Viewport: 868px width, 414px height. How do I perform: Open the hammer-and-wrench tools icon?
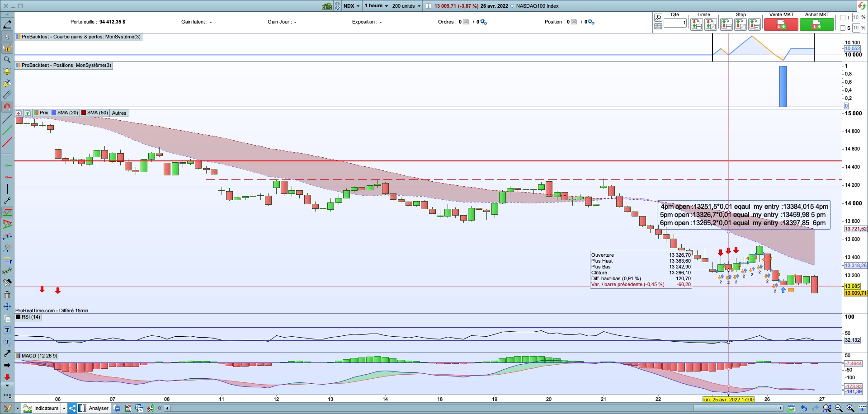pos(7,283)
